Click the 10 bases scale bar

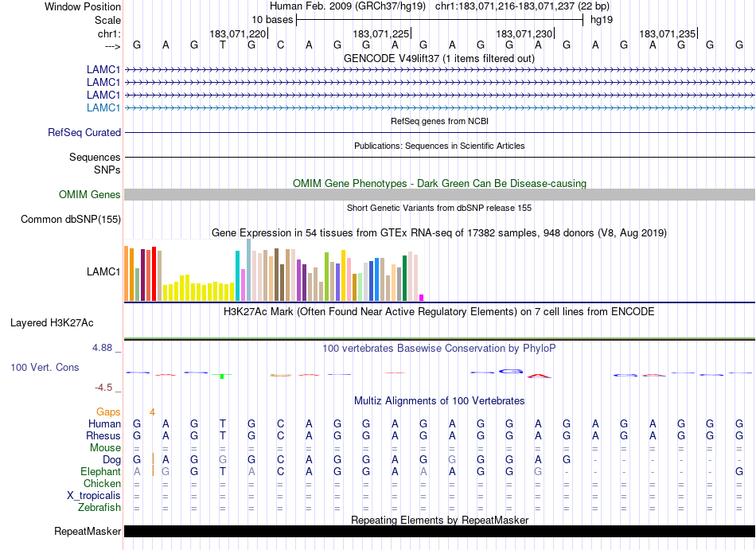[439, 19]
